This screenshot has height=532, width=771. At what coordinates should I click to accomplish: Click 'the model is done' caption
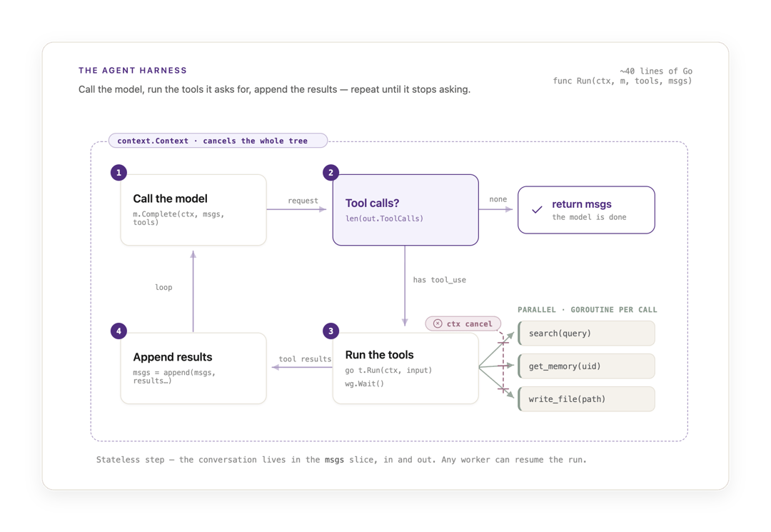[589, 217]
